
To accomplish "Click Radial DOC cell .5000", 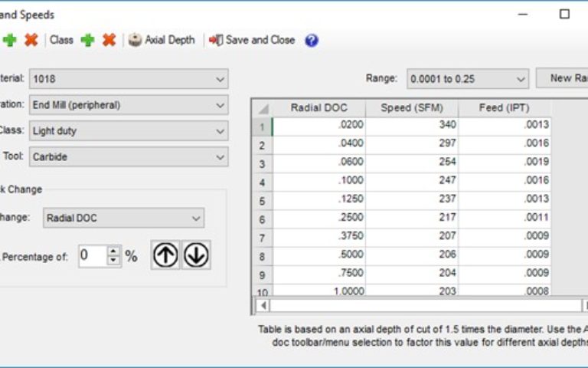I will (319, 257).
